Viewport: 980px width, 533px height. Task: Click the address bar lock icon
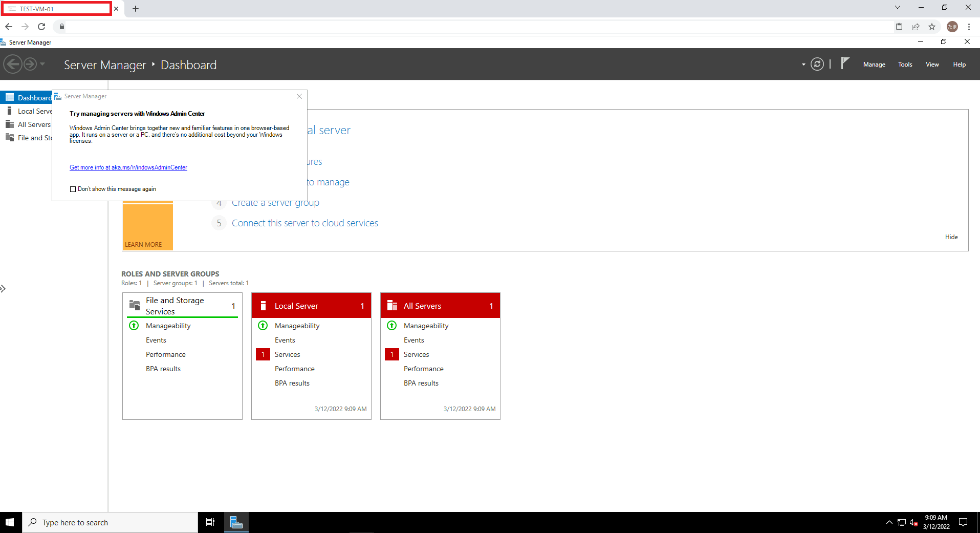(x=62, y=27)
